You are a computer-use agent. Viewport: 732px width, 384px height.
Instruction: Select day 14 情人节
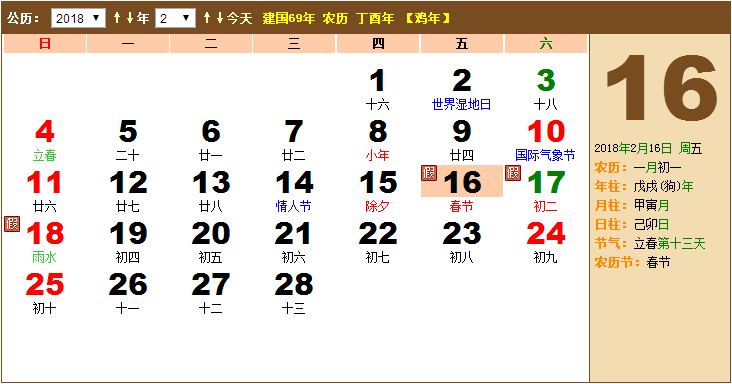(294, 191)
